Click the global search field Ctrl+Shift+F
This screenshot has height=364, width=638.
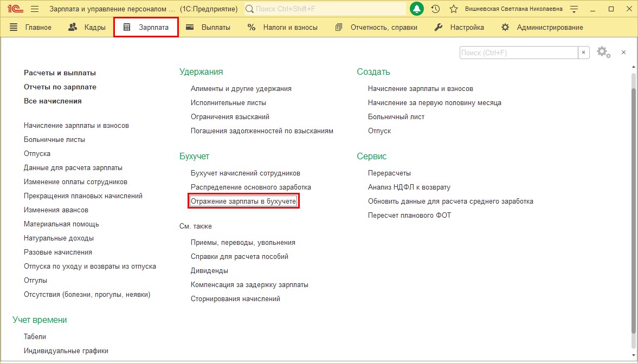[325, 9]
